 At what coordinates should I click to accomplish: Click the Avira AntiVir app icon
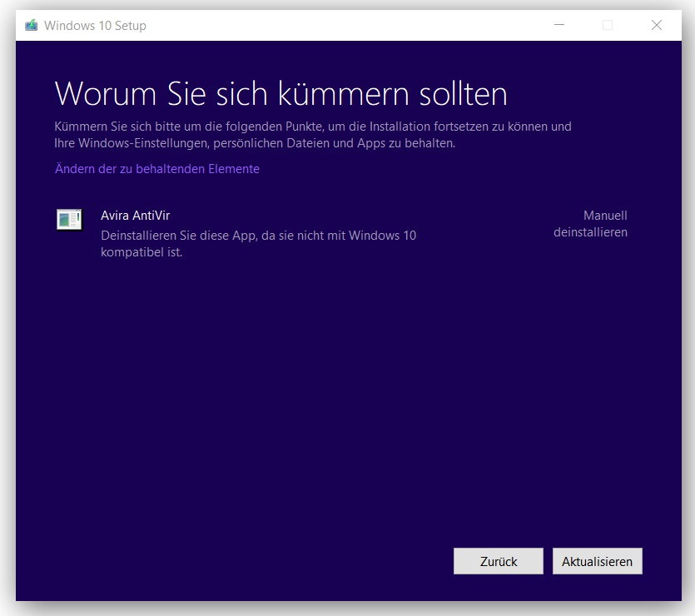[x=69, y=220]
